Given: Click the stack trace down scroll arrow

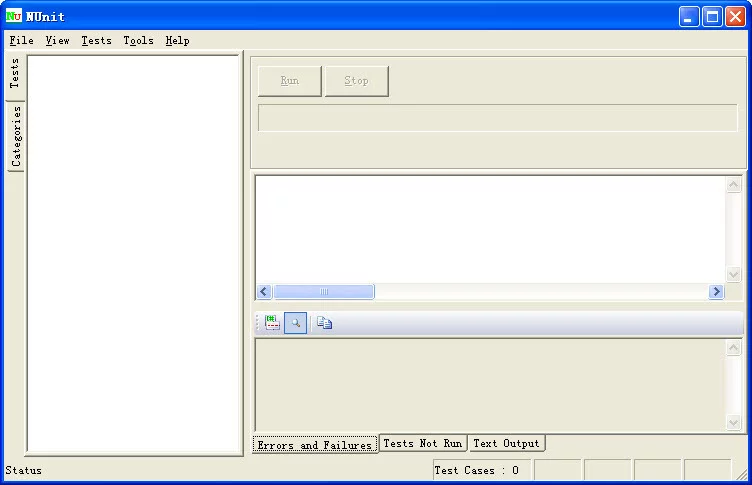Looking at the screenshot, I should click(733, 423).
